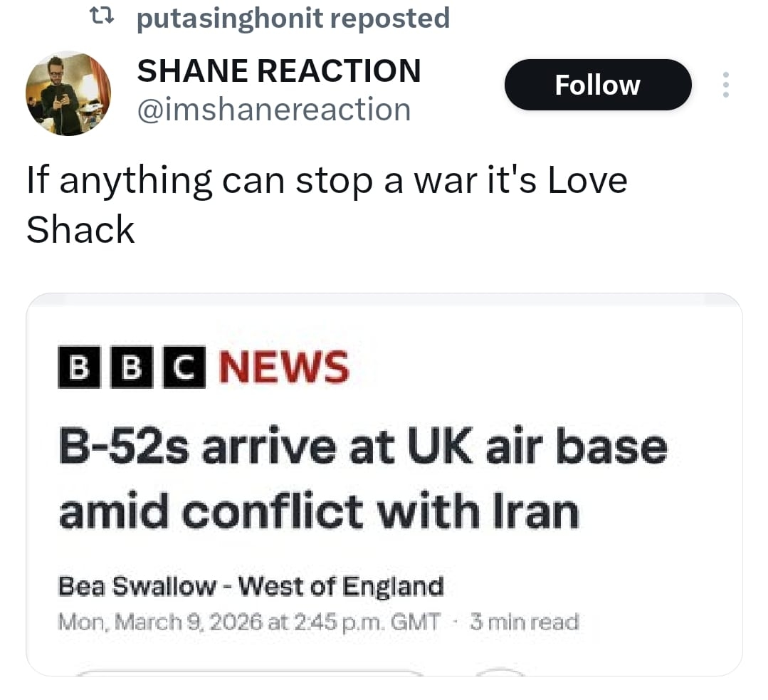Open SHANE REACTION's profile picture
Viewport: 768px width, 700px height.
click(68, 93)
